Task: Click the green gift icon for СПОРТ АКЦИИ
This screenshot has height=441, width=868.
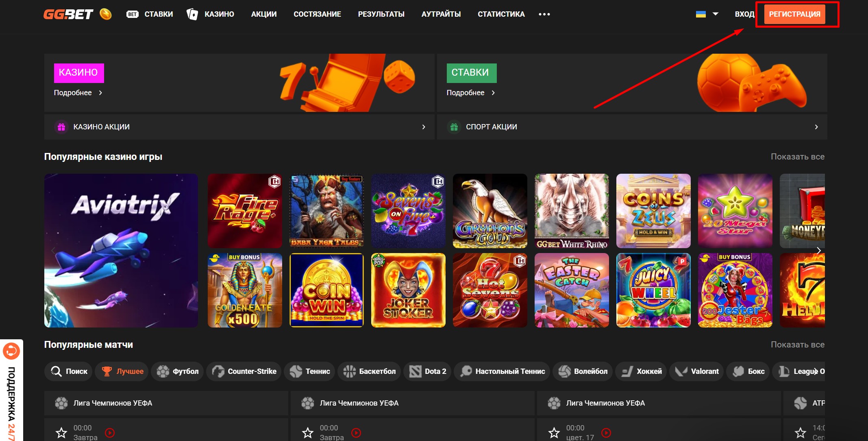Action: click(x=454, y=127)
